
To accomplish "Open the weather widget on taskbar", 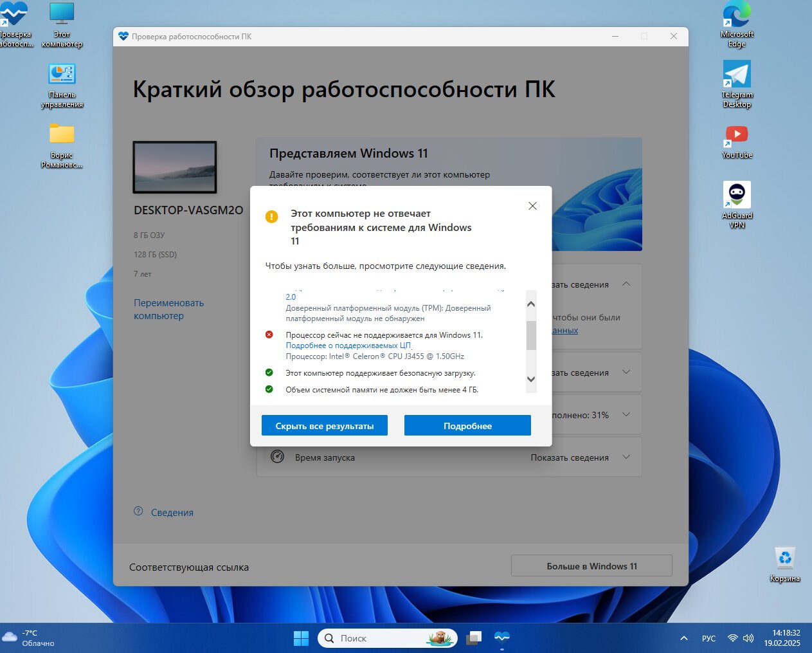I will tap(29, 638).
